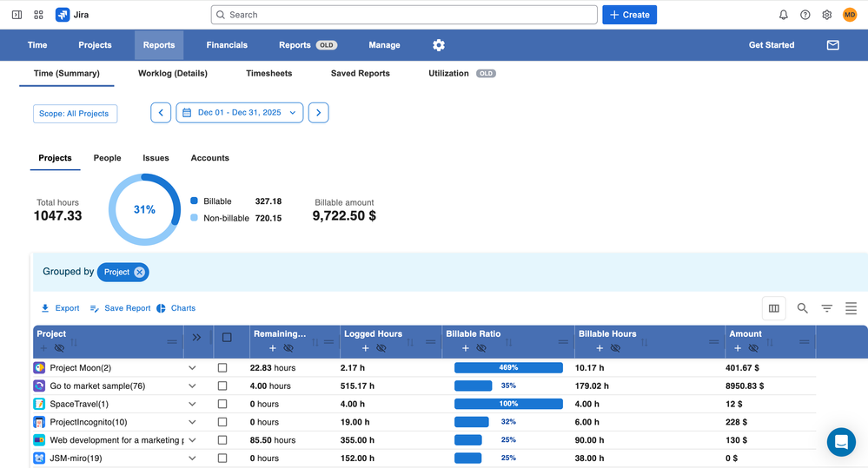Open the Dec 01 - Dec 31 date dropdown
This screenshot has width=868, height=468.
click(x=240, y=113)
